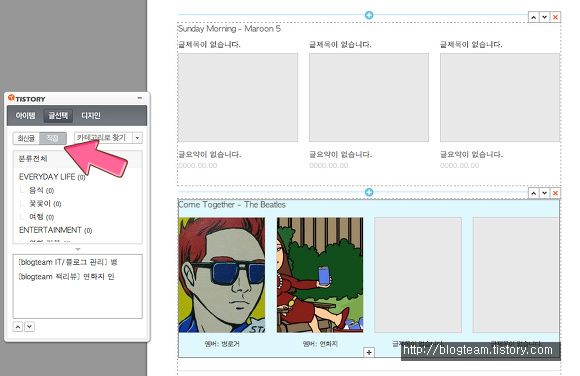
Task: Minimize the Tistory floating panel
Action: [140, 98]
